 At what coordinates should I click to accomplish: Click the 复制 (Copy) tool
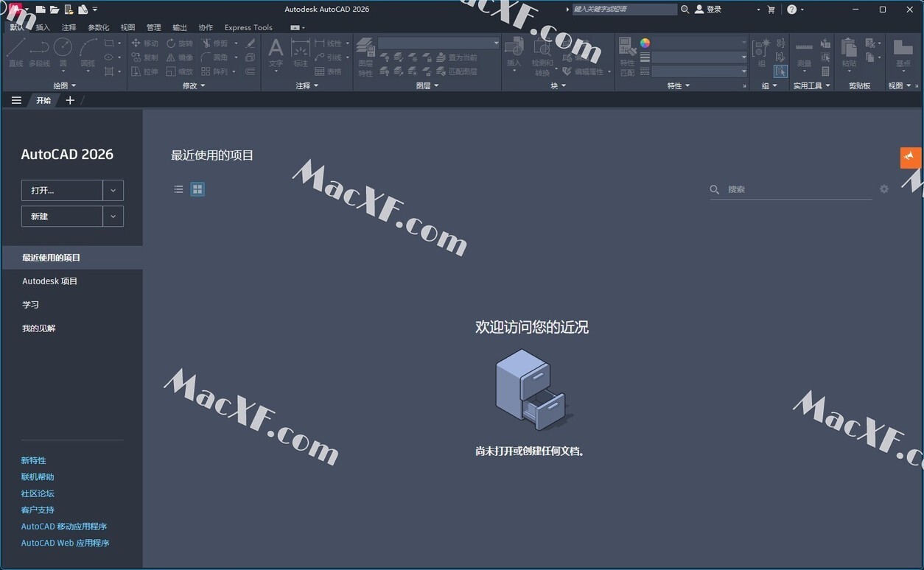pyautogui.click(x=144, y=57)
